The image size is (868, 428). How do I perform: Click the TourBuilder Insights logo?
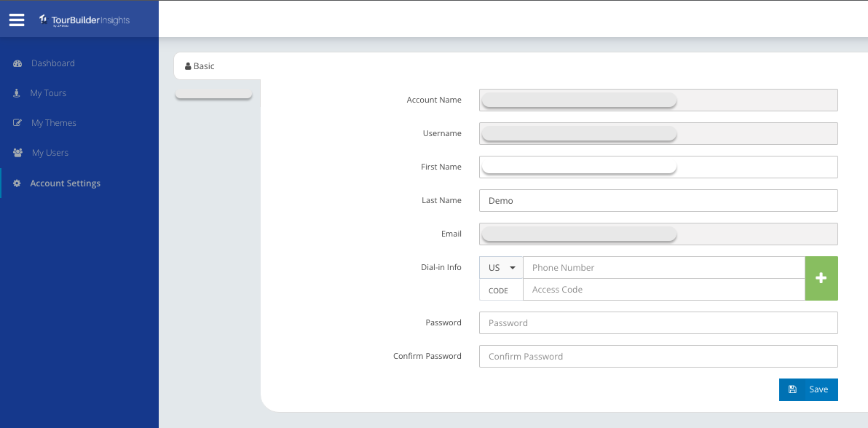tap(84, 20)
